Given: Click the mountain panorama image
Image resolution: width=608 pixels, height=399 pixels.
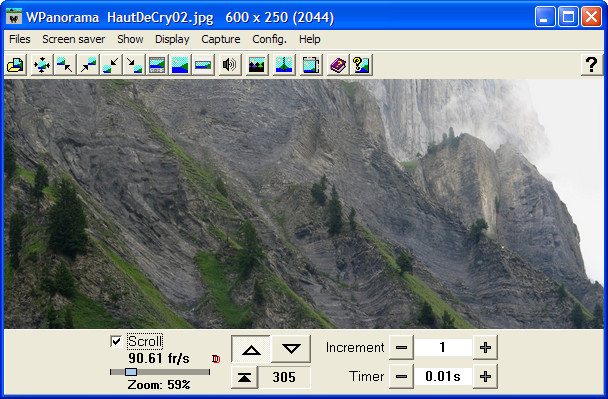Looking at the screenshot, I should coord(304,204).
